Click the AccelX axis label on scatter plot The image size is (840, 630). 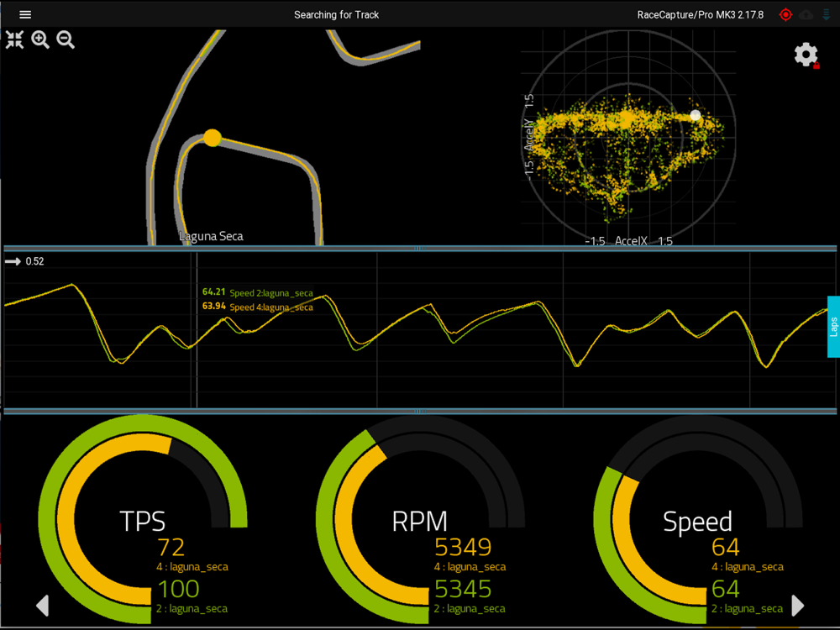[631, 241]
